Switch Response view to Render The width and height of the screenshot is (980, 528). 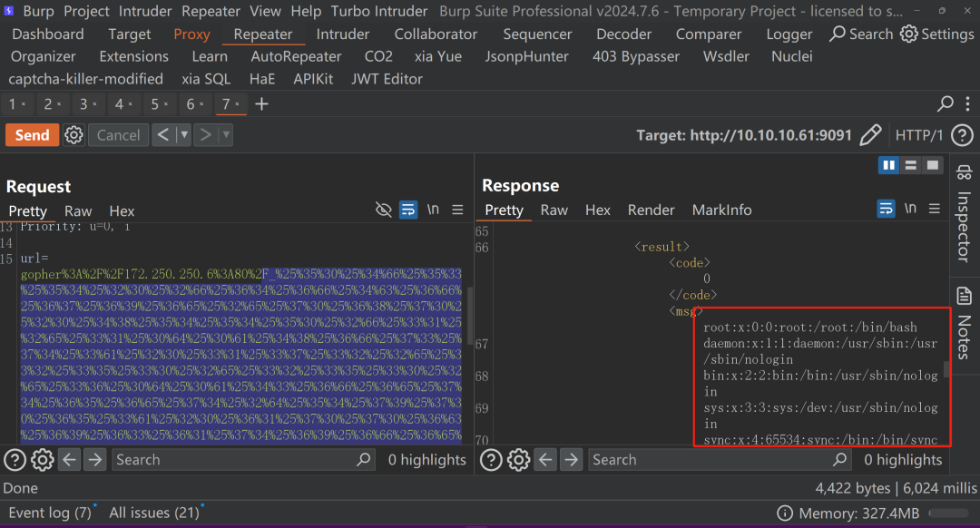(x=652, y=210)
